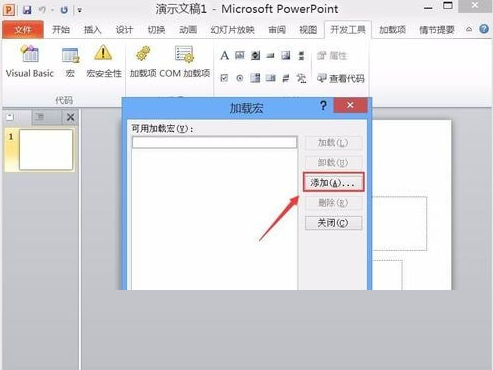Open the Undo history dropdown arrow
Image resolution: width=493 pixels, height=370 pixels.
52,10
